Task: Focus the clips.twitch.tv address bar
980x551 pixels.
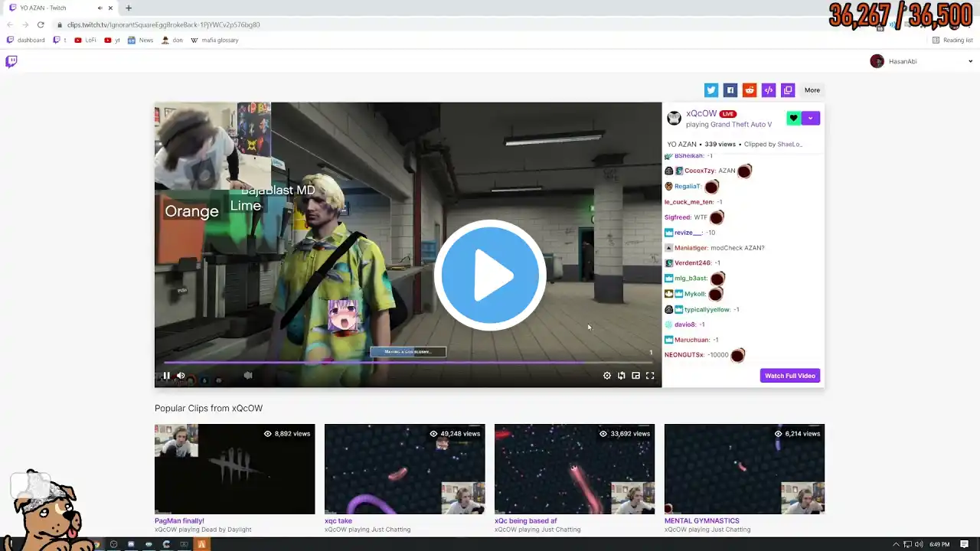Action: pyautogui.click(x=459, y=24)
